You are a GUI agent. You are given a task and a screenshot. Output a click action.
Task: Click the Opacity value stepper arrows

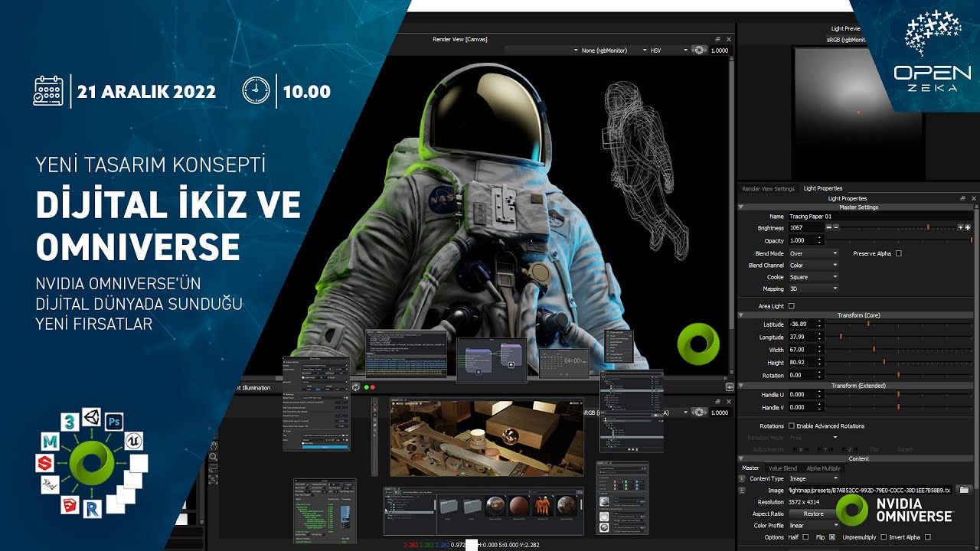tap(820, 240)
